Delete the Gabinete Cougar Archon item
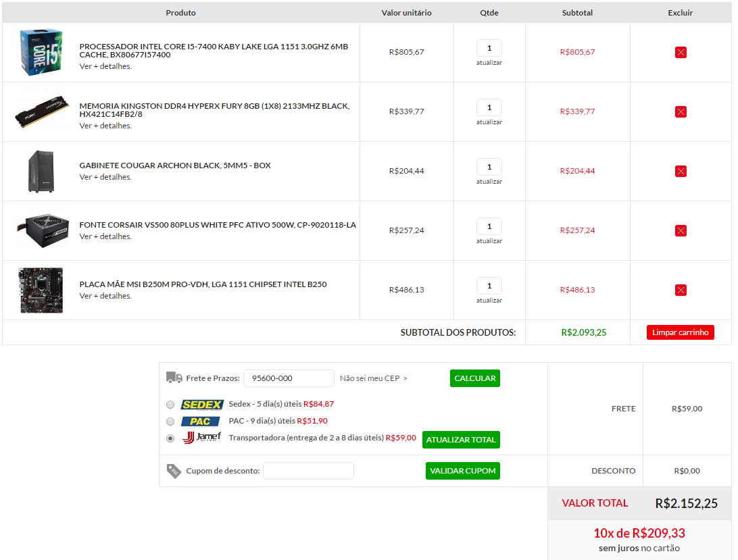Screen dimensions: 738x560 (x=681, y=171)
